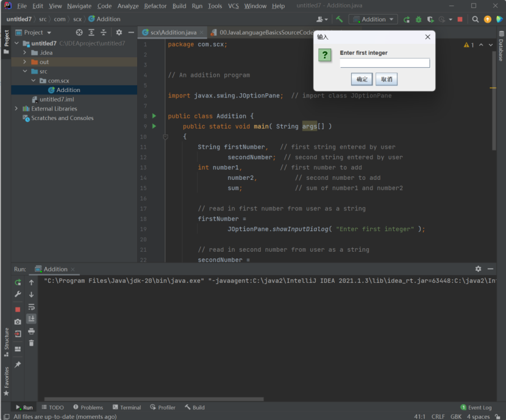
Task: Toggle the Structure sidebar tool button
Action: 6,342
